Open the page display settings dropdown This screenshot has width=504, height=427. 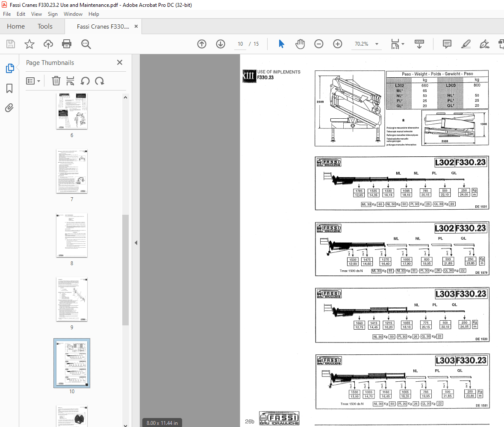pos(397,44)
